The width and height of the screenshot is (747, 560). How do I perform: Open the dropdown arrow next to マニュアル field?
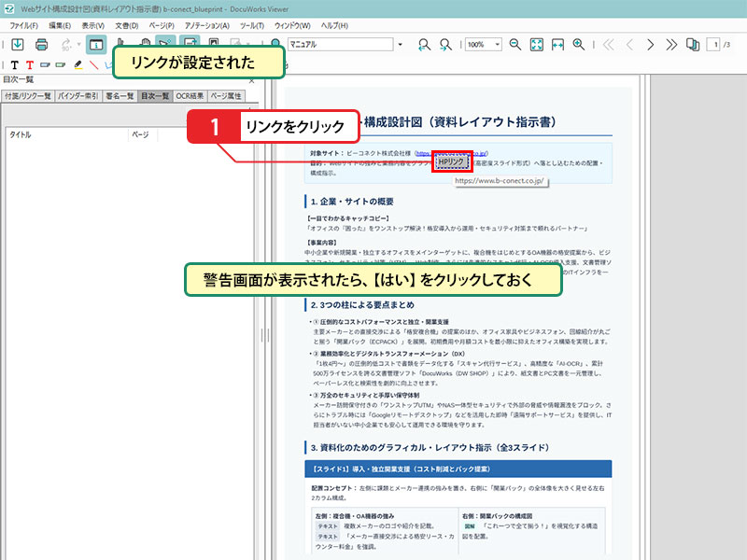pyautogui.click(x=401, y=44)
